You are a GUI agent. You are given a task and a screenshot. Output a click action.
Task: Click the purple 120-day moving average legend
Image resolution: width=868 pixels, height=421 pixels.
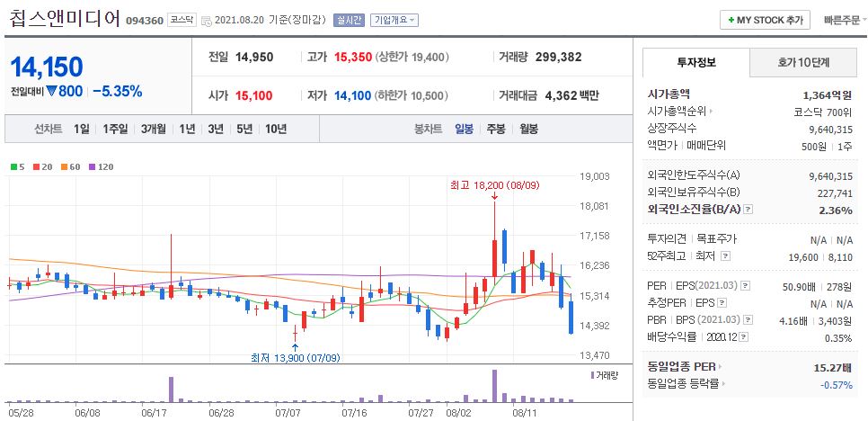[101, 166]
